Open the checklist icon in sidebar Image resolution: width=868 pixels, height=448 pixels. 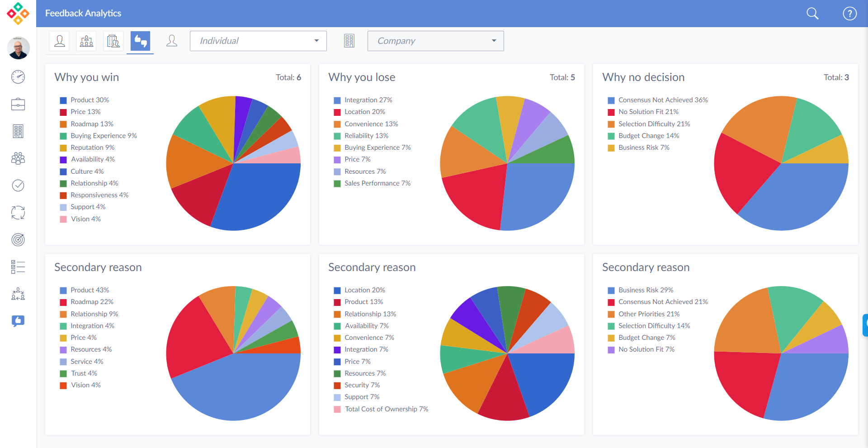point(18,267)
